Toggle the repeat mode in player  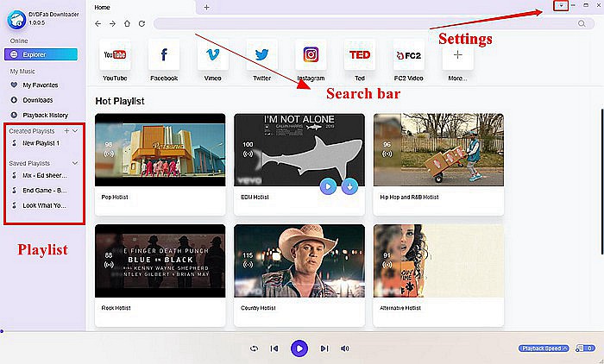click(254, 348)
